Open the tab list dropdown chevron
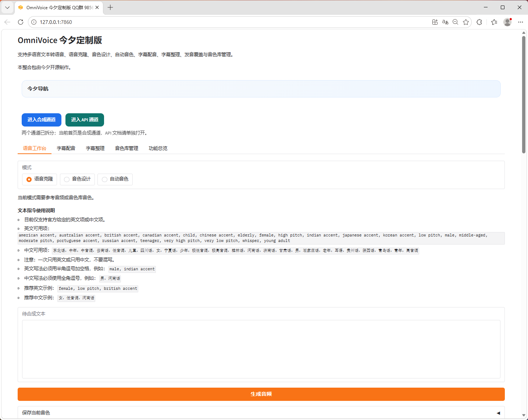528x420 pixels. pos(7,7)
